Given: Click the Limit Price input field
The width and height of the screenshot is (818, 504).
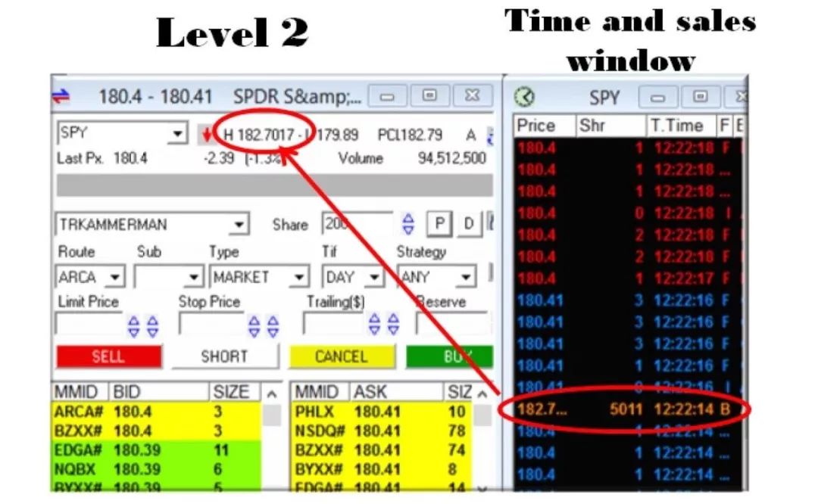Looking at the screenshot, I should pyautogui.click(x=89, y=325).
